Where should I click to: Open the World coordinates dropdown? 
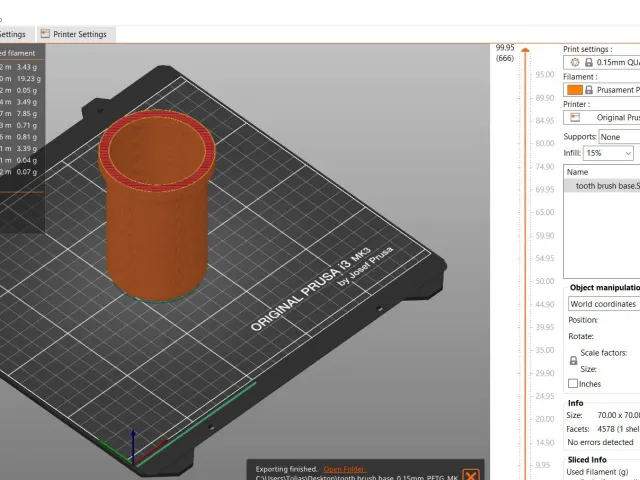pos(604,304)
